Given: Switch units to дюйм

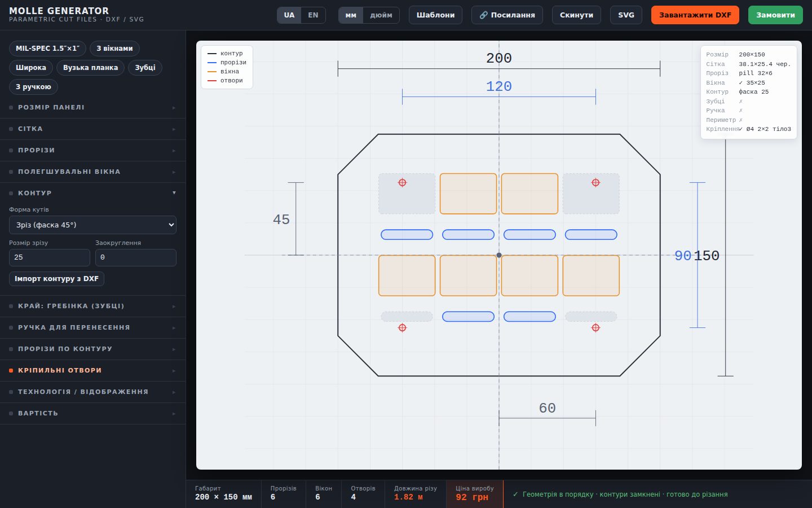Looking at the screenshot, I should point(381,15).
